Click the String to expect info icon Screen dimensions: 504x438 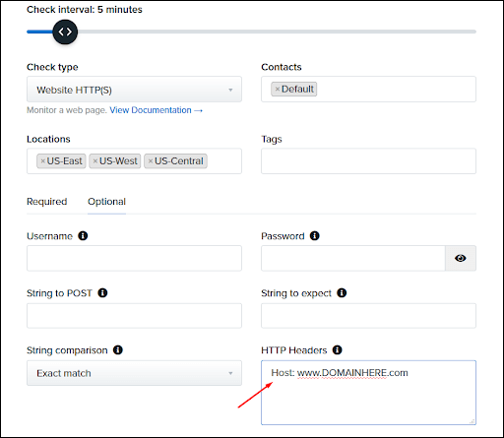coord(342,292)
